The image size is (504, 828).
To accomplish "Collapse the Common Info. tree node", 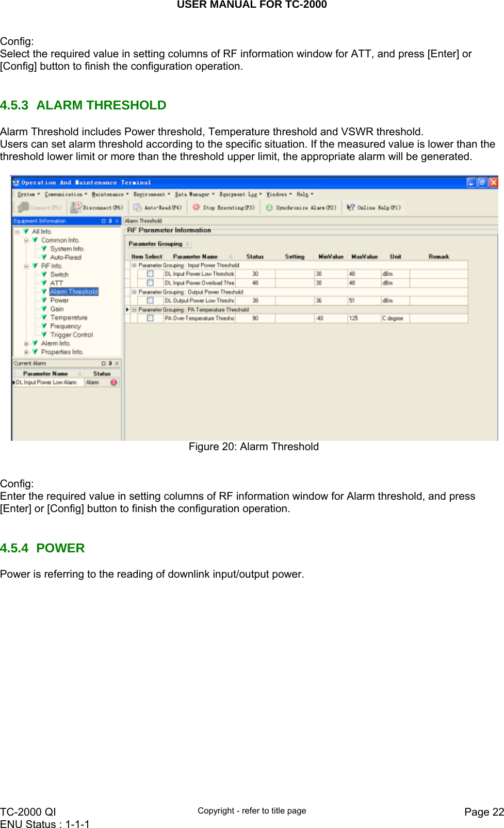I will click(x=26, y=240).
